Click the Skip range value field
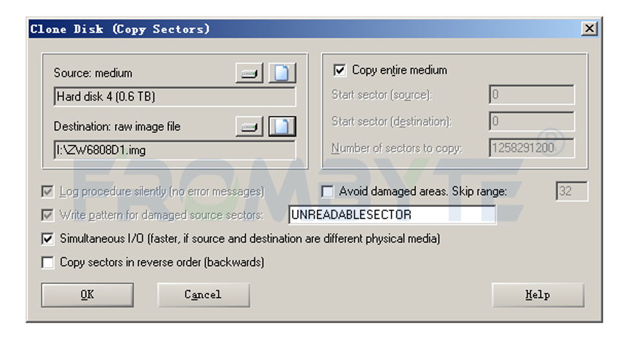This screenshot has height=364, width=639. [x=572, y=191]
